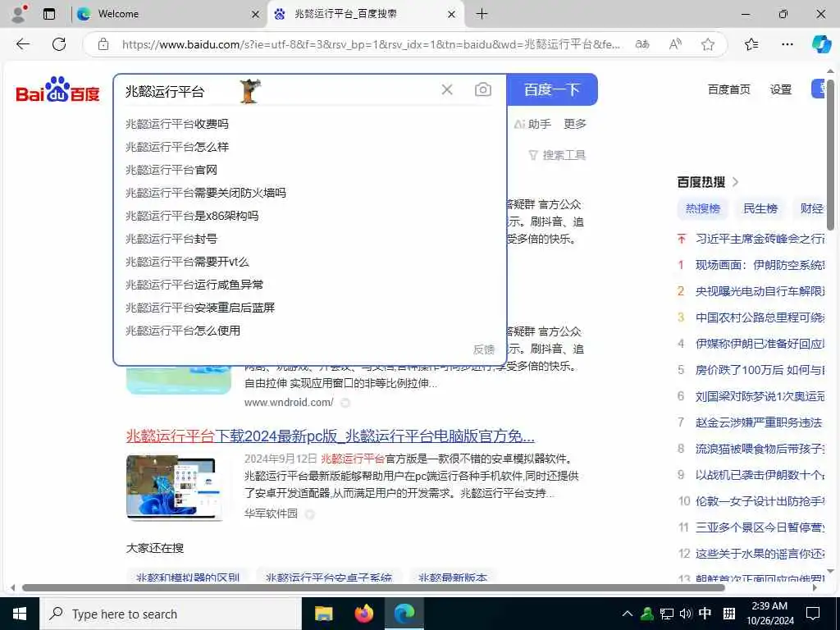Image resolution: width=840 pixels, height=630 pixels.
Task: Add this page to favorites with the star icon
Action: pyautogui.click(x=708, y=44)
